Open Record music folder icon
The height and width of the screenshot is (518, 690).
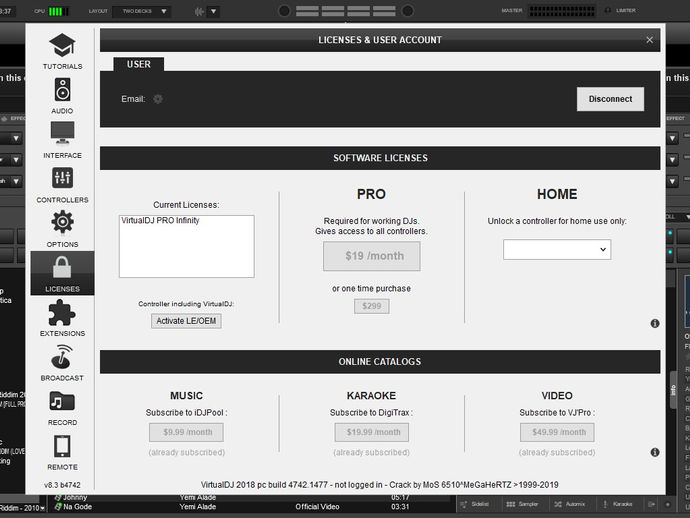62,401
